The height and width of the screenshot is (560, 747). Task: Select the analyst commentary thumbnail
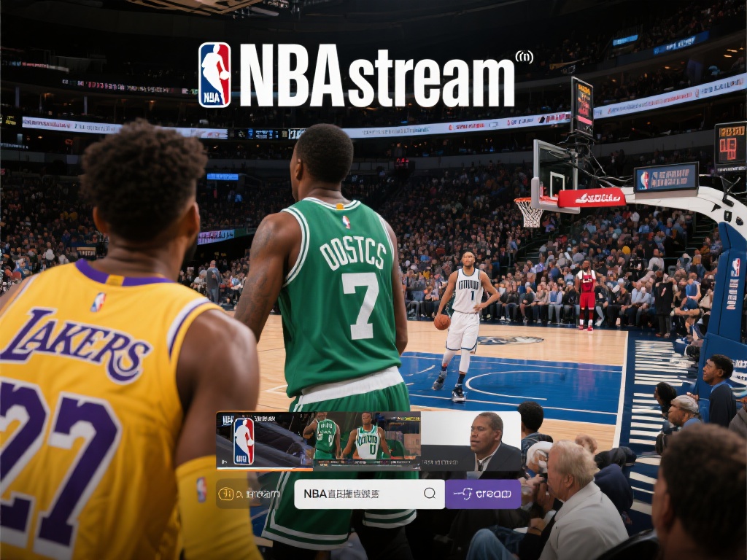pos(481,437)
